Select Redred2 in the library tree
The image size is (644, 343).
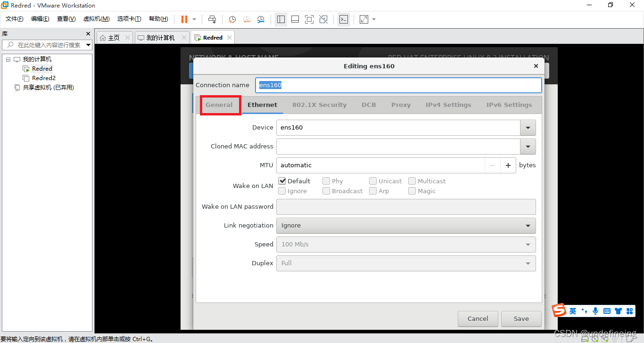coord(44,78)
